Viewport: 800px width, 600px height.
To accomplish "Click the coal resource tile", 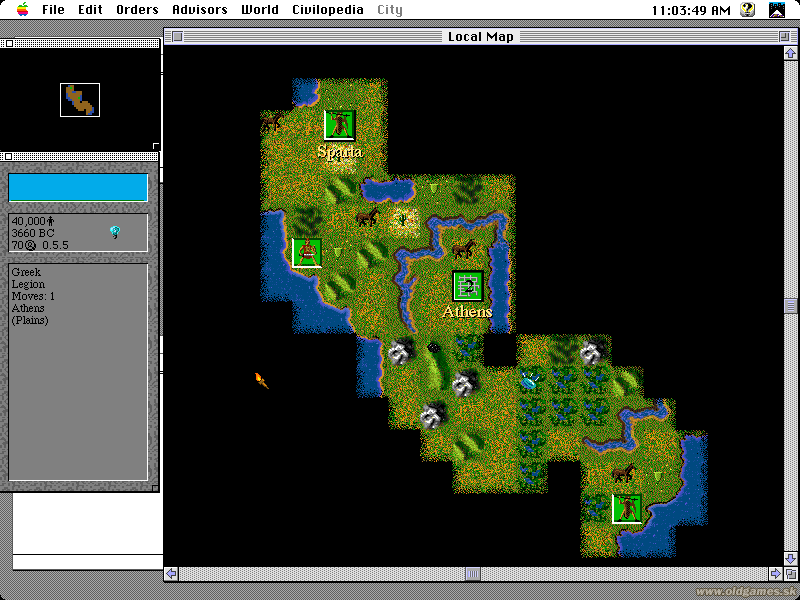I will (434, 348).
